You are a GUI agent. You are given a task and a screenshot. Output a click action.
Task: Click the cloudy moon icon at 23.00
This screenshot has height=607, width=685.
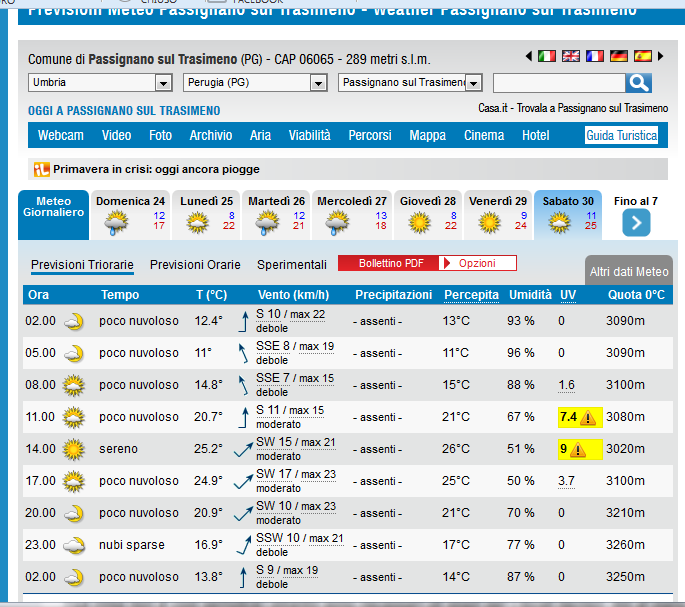pos(74,545)
